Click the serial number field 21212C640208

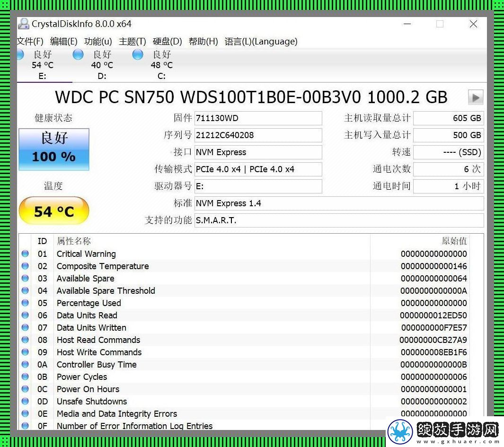[x=258, y=135]
